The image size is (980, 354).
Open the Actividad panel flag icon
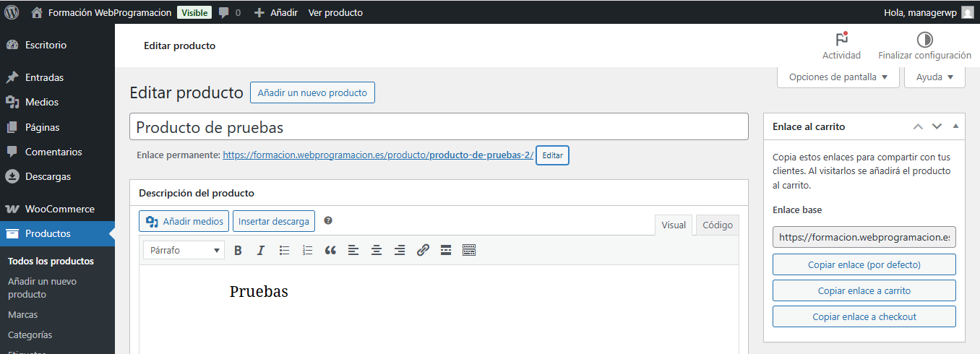click(x=841, y=40)
